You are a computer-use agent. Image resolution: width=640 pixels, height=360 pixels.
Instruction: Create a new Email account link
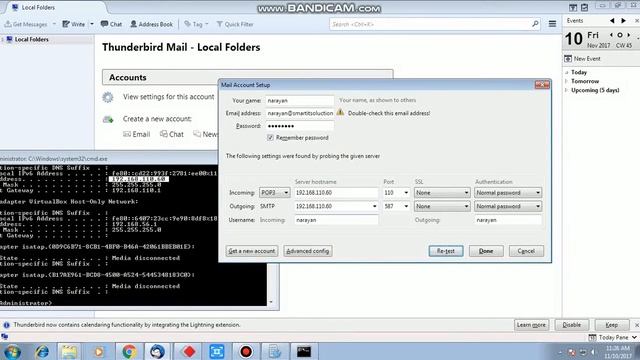(x=137, y=134)
